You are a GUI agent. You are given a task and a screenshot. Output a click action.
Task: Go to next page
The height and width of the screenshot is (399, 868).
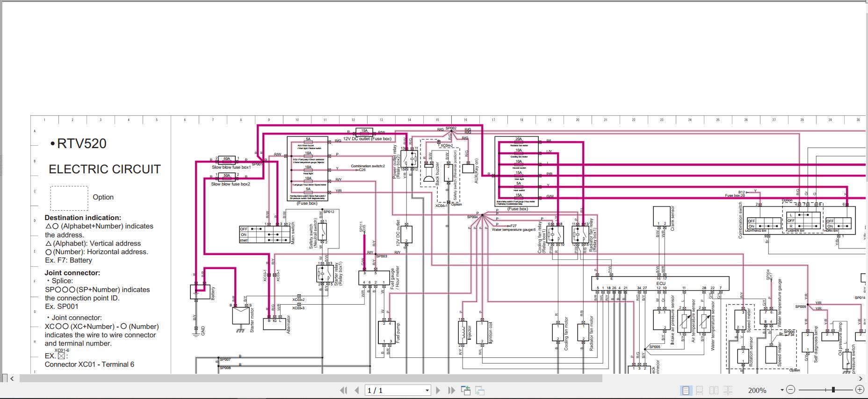[x=438, y=390]
